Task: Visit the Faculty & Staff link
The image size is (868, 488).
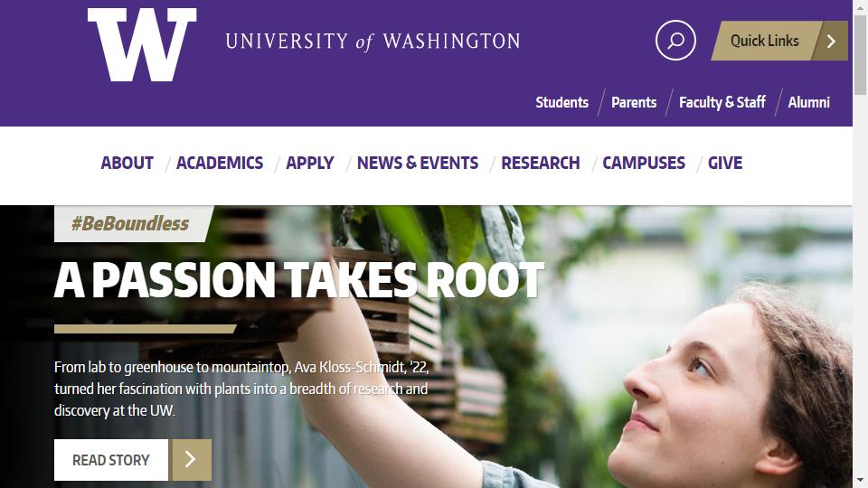Action: click(722, 102)
